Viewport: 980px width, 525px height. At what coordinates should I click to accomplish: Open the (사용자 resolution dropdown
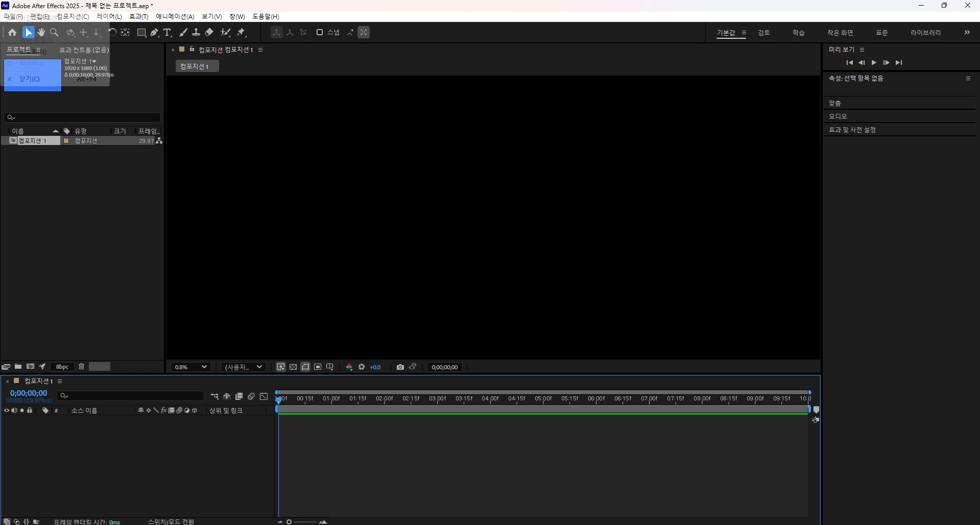click(x=244, y=367)
